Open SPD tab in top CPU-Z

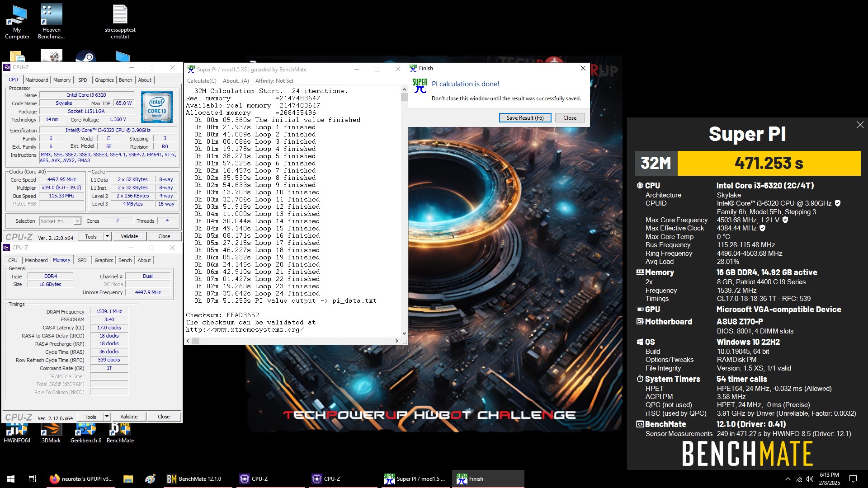pyautogui.click(x=83, y=80)
